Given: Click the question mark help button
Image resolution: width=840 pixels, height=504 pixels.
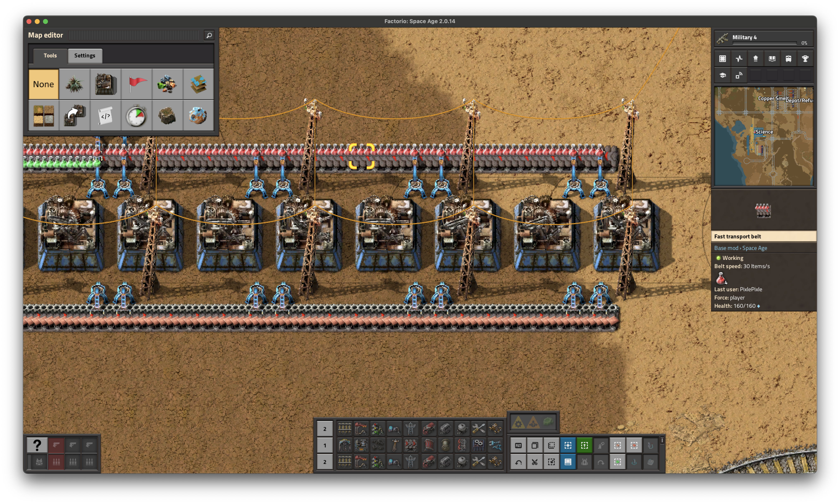Looking at the screenshot, I should click(37, 445).
